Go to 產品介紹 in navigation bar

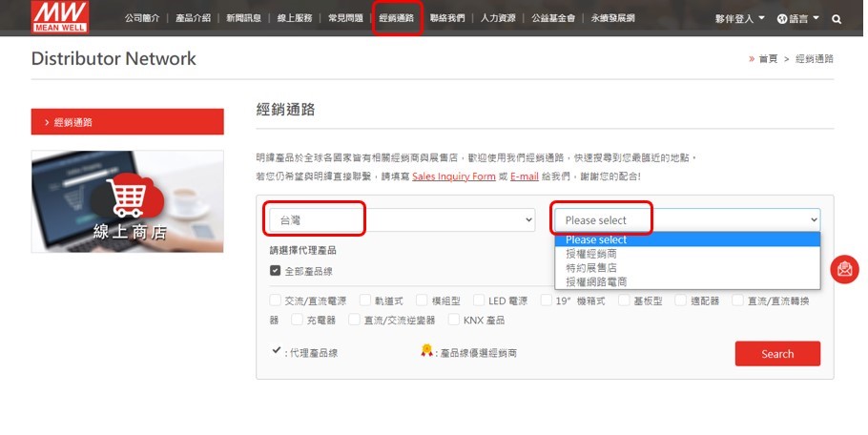point(194,18)
